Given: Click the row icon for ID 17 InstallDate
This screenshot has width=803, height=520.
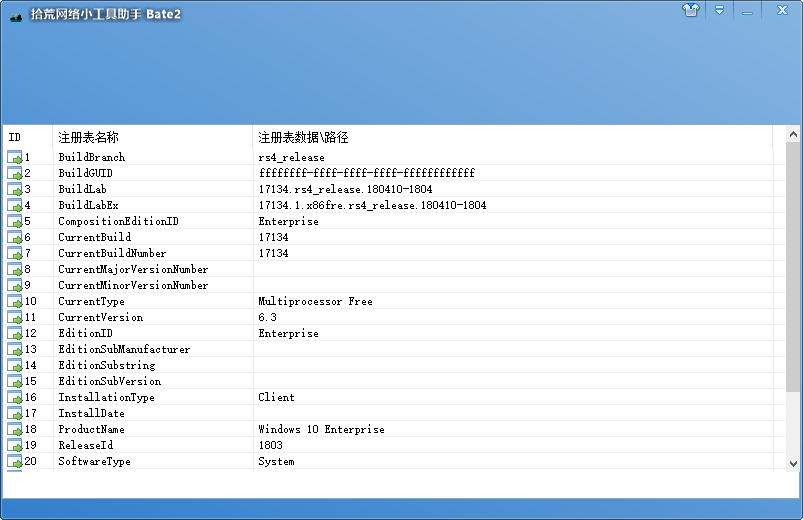Looking at the screenshot, I should [x=15, y=413].
